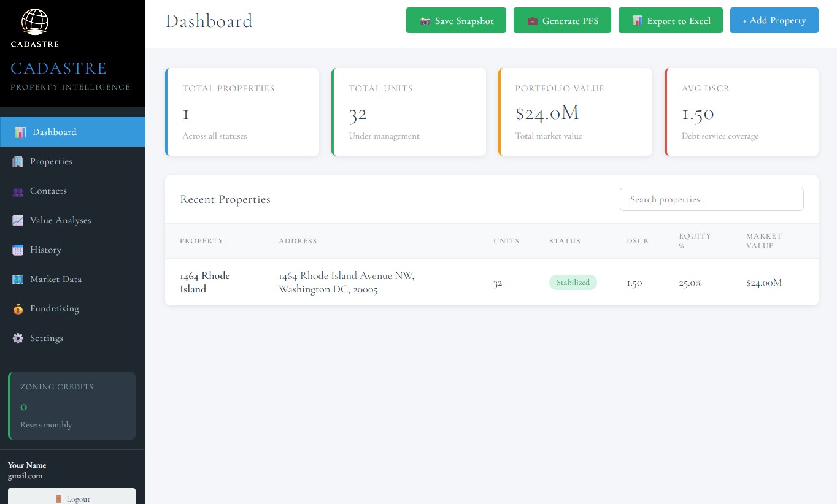Open Settings using the gear icon

[x=19, y=338]
